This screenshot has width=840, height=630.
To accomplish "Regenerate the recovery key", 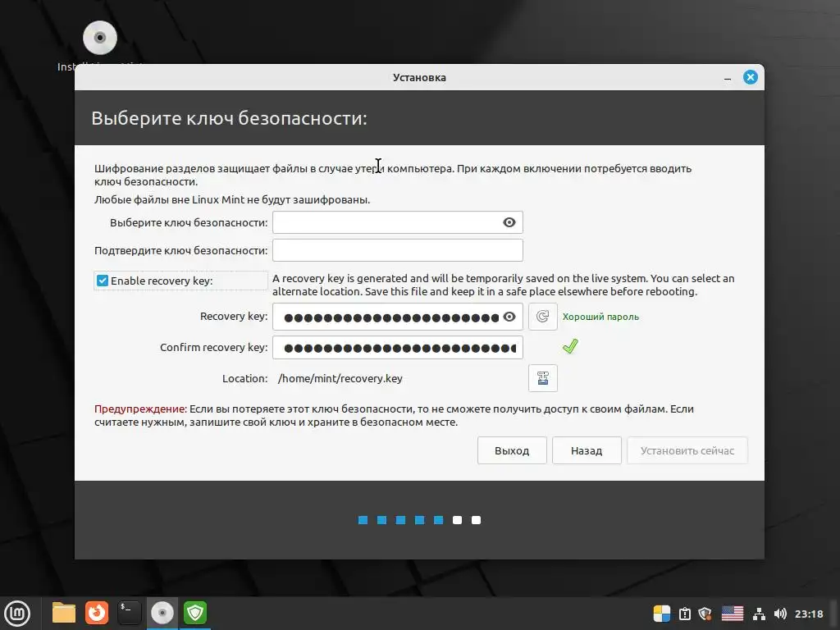I will (x=543, y=317).
